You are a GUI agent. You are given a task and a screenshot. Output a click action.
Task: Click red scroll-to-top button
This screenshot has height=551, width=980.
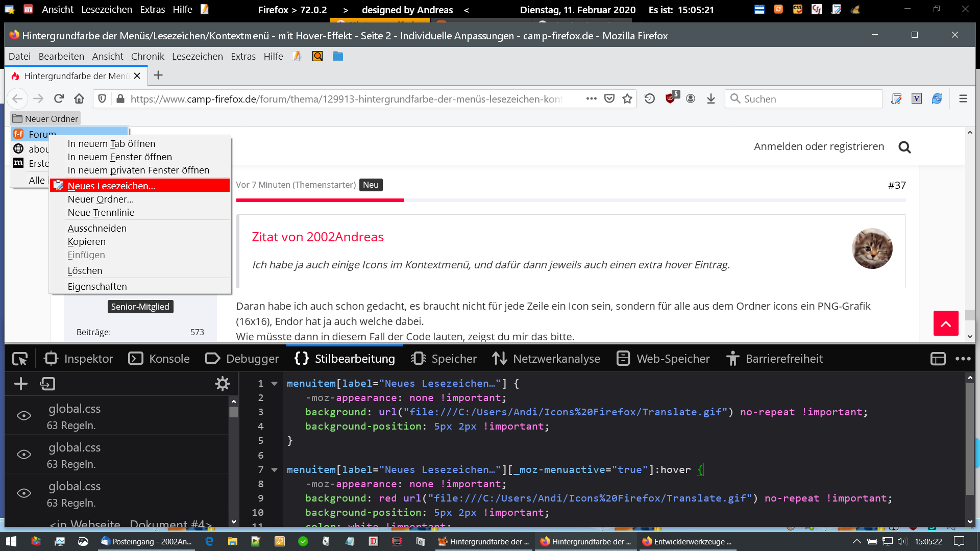pos(945,323)
